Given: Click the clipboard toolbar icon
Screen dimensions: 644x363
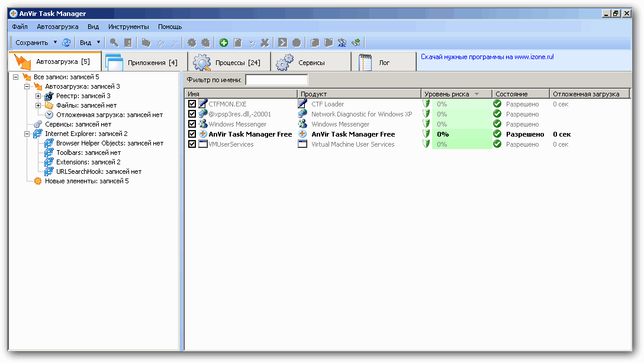Looking at the screenshot, I should click(x=237, y=42).
